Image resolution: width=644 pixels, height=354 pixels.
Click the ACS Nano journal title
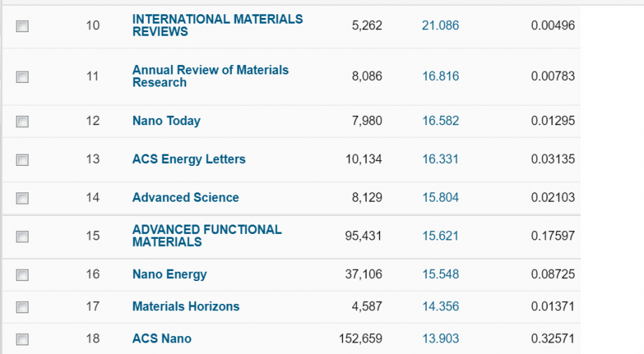point(162,338)
